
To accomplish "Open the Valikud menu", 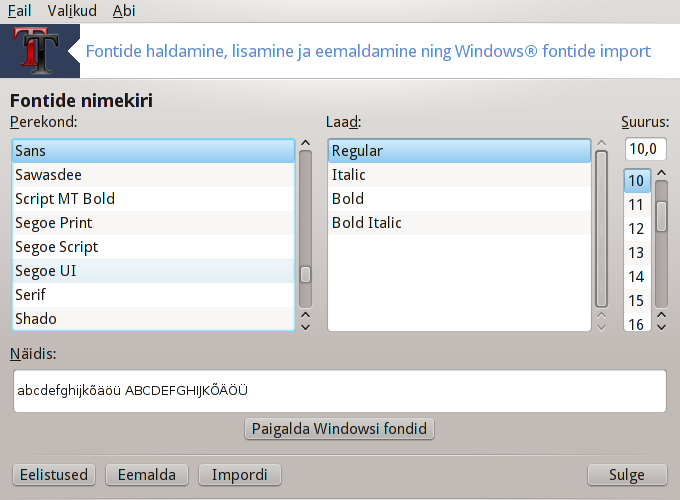I will (72, 10).
